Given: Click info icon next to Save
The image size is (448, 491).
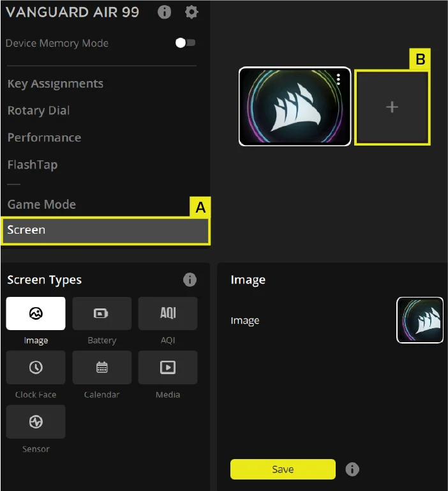Looking at the screenshot, I should tap(352, 469).
